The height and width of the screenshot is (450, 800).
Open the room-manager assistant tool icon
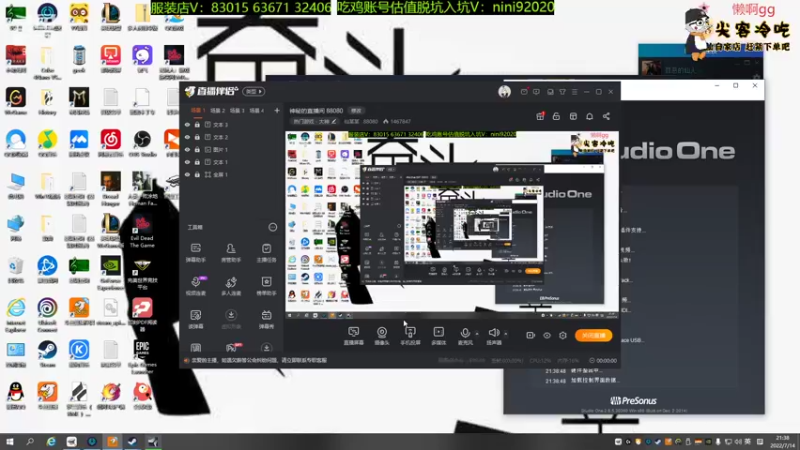click(x=231, y=252)
